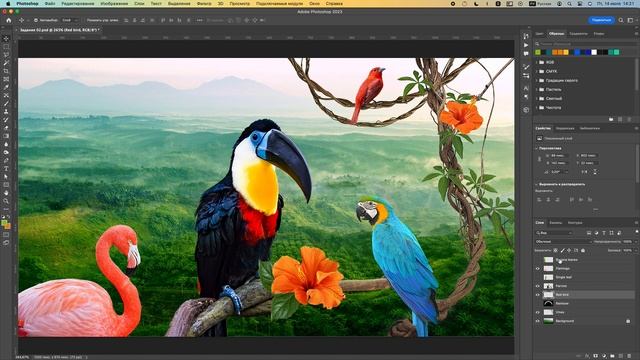Screen dimensions: 640x360
Task: Toggle show transform controls checkbox
Action: 102,20
